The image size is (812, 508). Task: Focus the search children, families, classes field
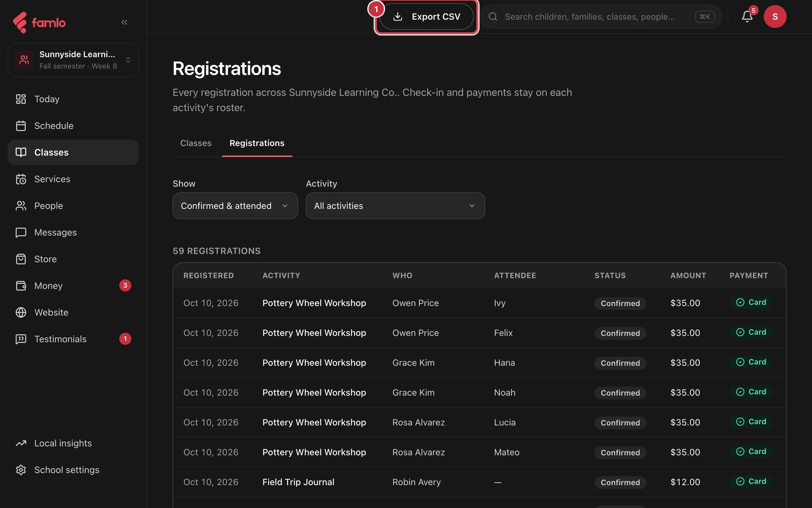601,17
